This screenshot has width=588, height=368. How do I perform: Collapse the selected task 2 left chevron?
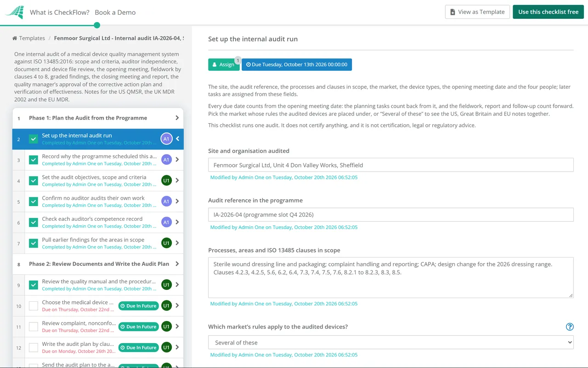click(x=178, y=139)
